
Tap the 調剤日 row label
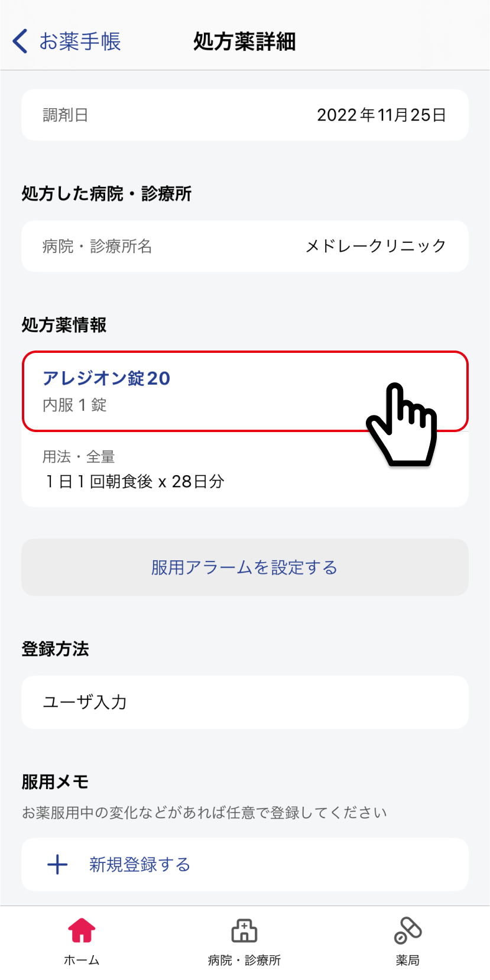[x=65, y=115]
